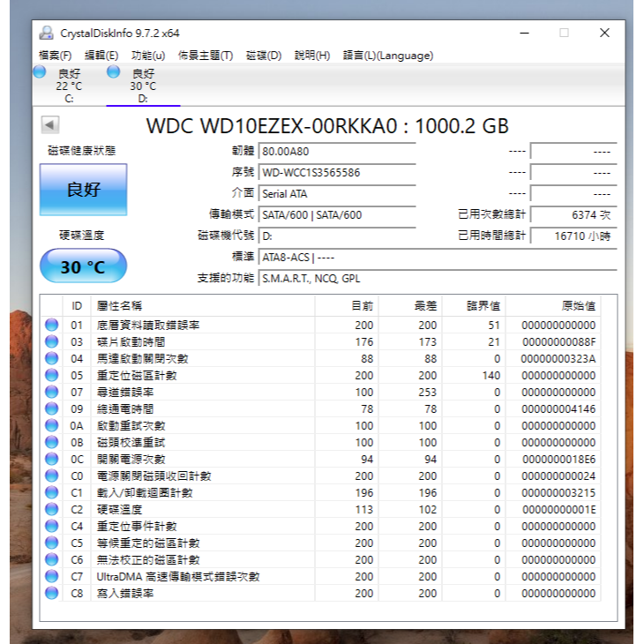The height and width of the screenshot is (644, 644).
Task: Switch to the C: drive tab at 22 °C
Action: pyautogui.click(x=69, y=86)
